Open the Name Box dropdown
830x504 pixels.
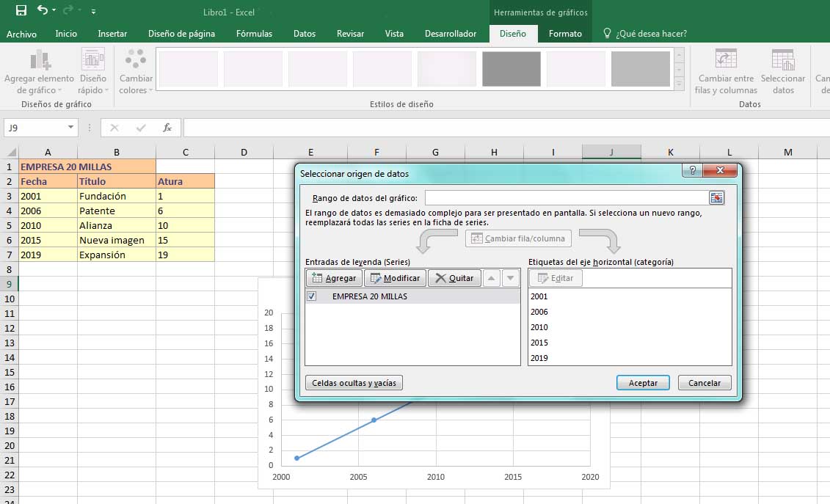72,128
